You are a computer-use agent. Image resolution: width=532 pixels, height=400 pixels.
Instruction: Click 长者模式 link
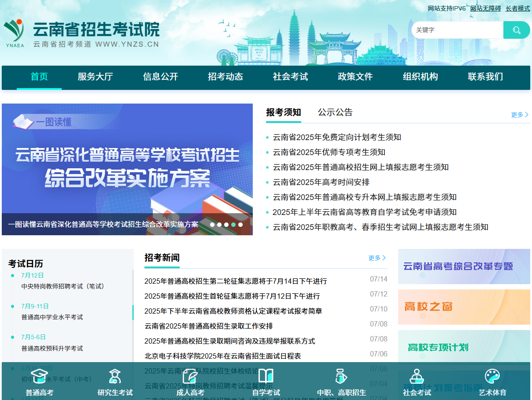tap(518, 8)
